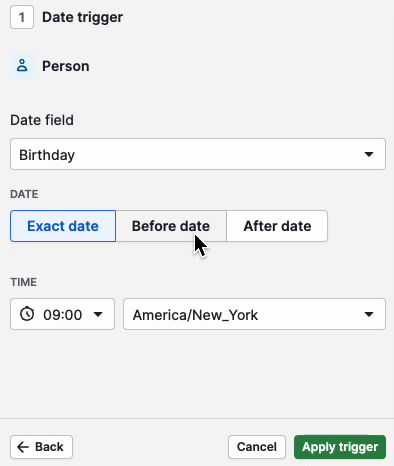Click the clock icon in time field
Screen dimensions: 394x466
[x=27, y=314]
